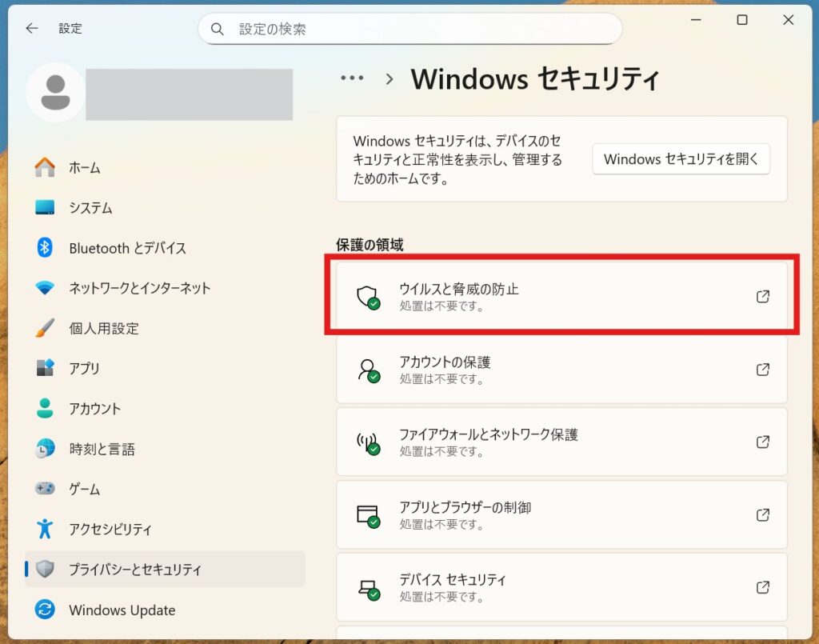The width and height of the screenshot is (819, 644).
Task: Select ホーム in the sidebar
Action: [84, 168]
